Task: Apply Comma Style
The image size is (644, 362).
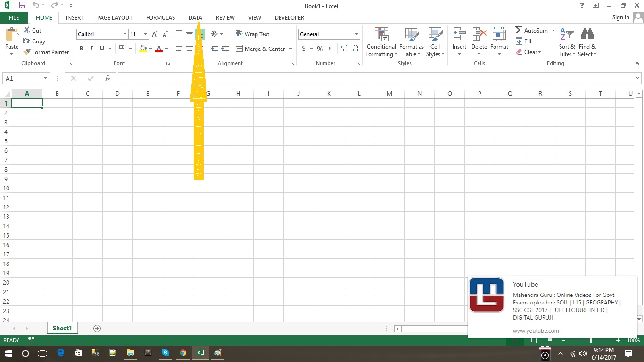Action: (330, 49)
